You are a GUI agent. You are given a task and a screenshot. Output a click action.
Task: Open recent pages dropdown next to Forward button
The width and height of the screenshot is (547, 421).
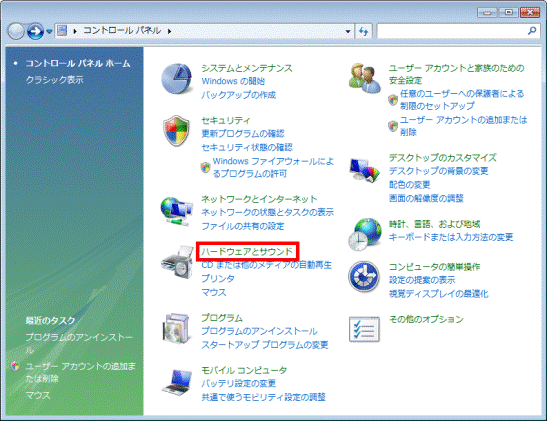(49, 32)
